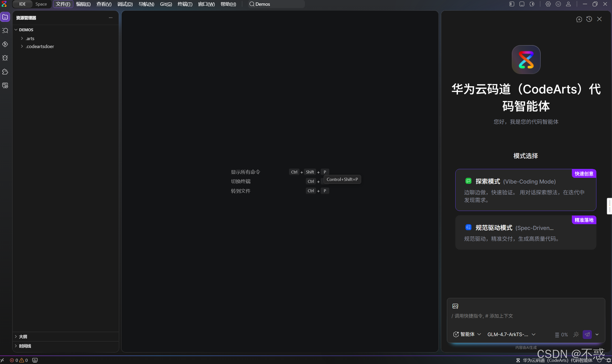This screenshot has width=612, height=364.
Task: Click the CodeArts logo in title bar
Action: [x=4, y=4]
